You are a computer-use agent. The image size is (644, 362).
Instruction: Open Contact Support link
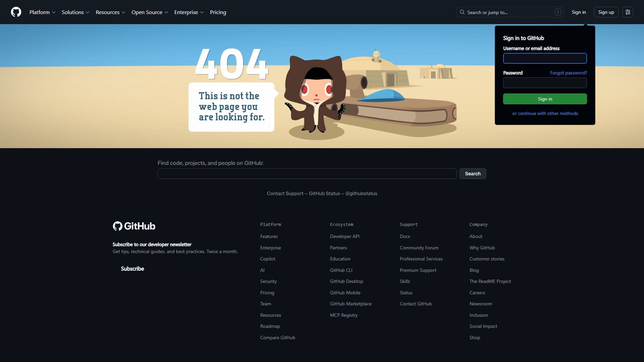(x=285, y=193)
